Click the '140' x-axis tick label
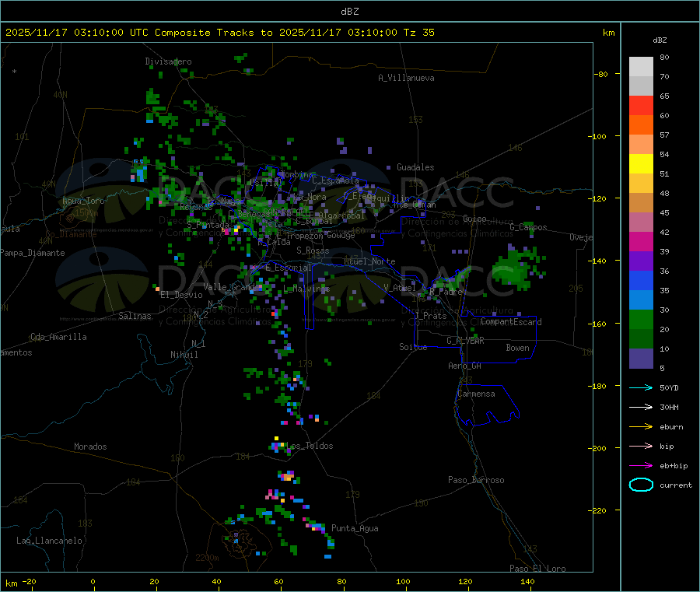 [x=527, y=581]
